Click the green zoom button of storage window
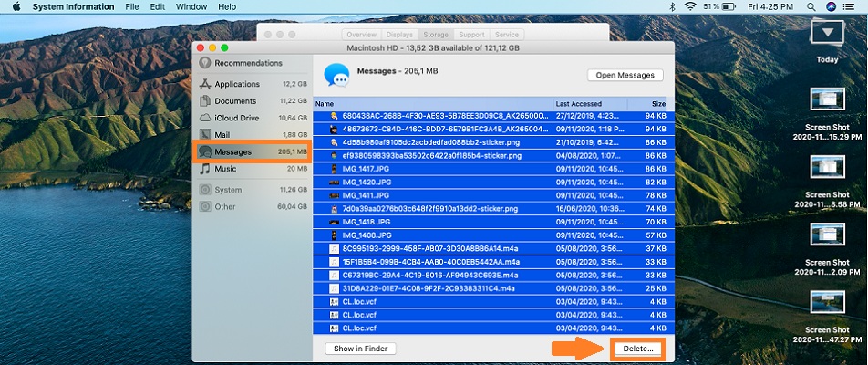The image size is (868, 365). pos(224,48)
